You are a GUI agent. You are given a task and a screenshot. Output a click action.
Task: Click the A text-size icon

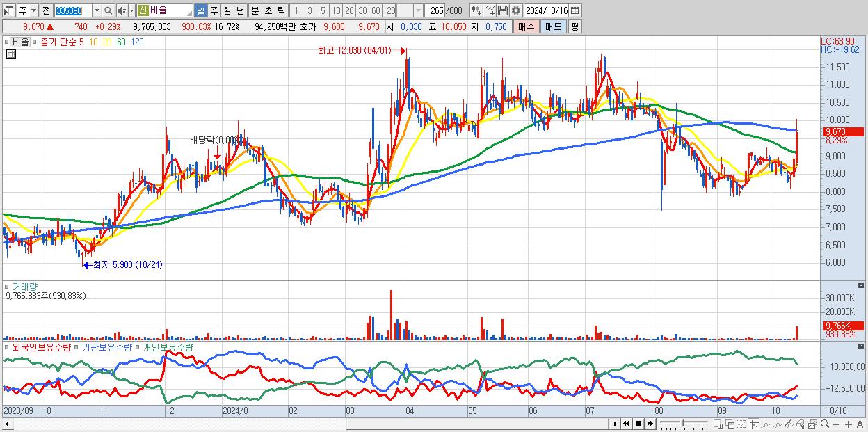pyautogui.click(x=860, y=424)
